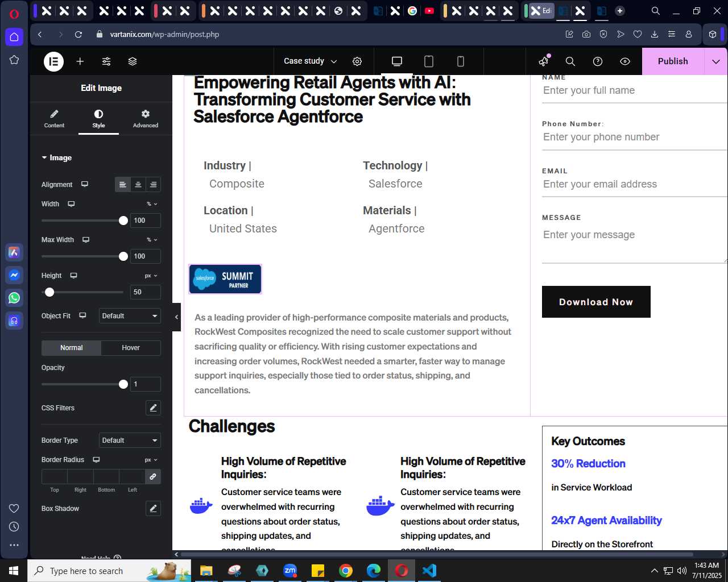Open the Case study document dropdown
The height and width of the screenshot is (582, 728).
(x=311, y=61)
